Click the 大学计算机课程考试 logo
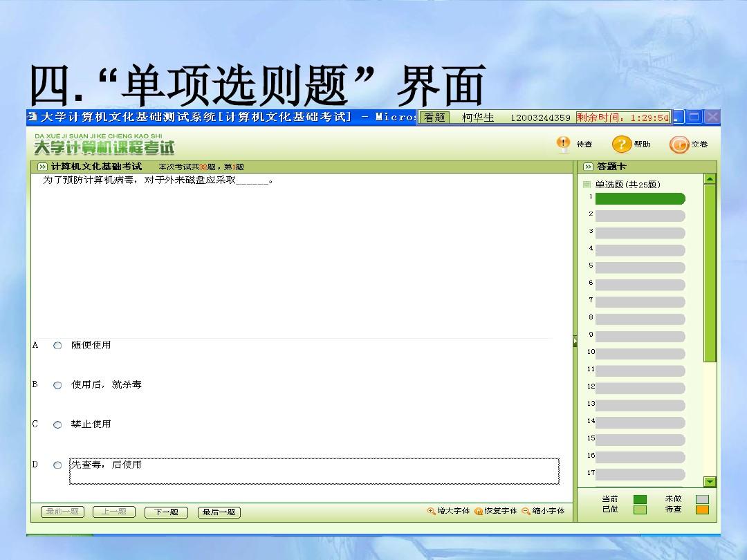 click(x=104, y=144)
